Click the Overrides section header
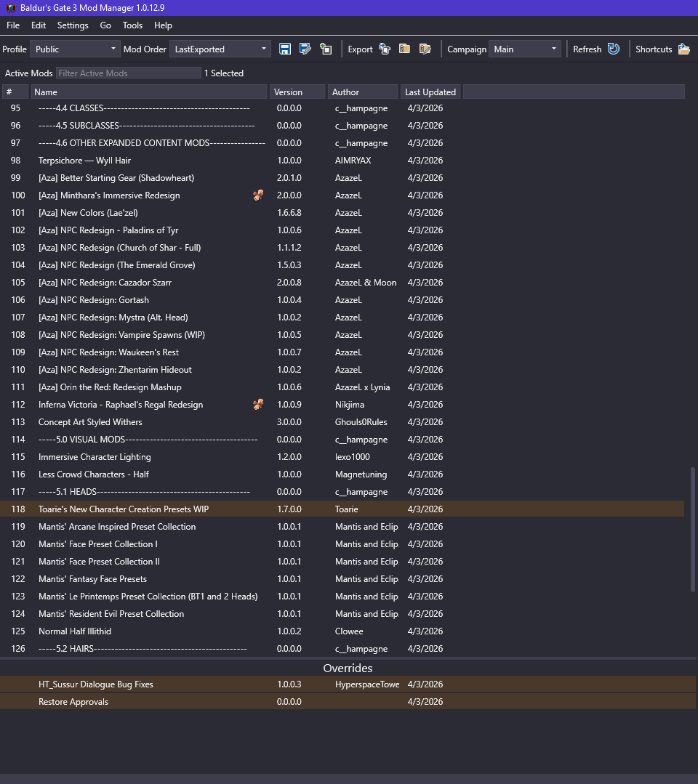This screenshot has width=698, height=784. pyautogui.click(x=348, y=668)
